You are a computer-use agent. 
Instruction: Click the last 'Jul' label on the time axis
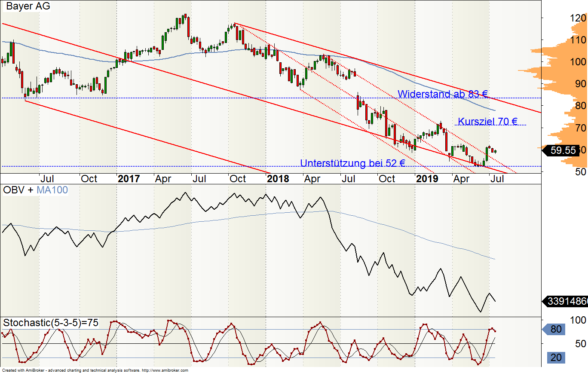pyautogui.click(x=496, y=178)
